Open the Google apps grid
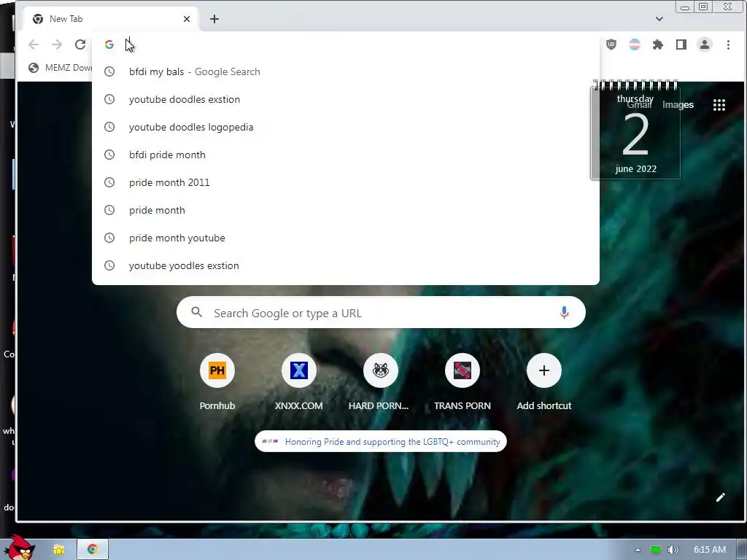This screenshot has height=560, width=747. tap(719, 105)
